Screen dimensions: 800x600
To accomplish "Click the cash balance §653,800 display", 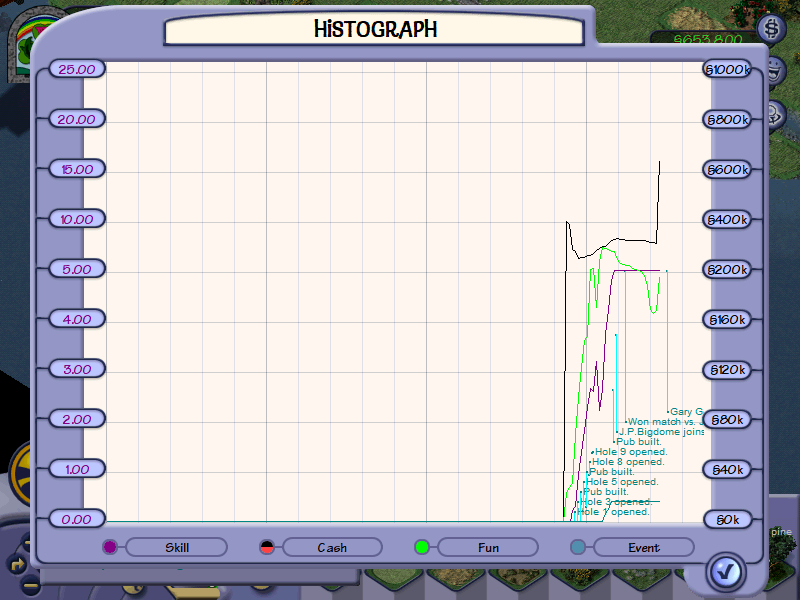I will (x=708, y=39).
